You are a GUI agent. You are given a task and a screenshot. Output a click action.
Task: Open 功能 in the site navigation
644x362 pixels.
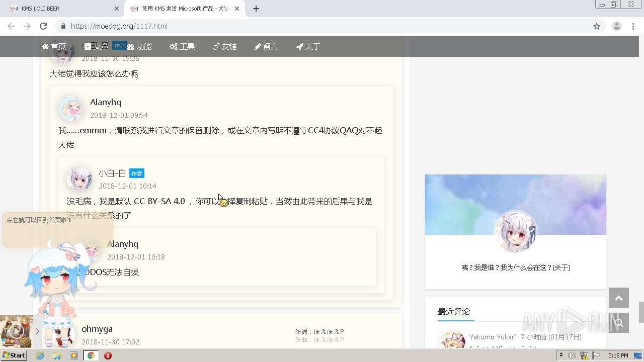[x=139, y=47]
